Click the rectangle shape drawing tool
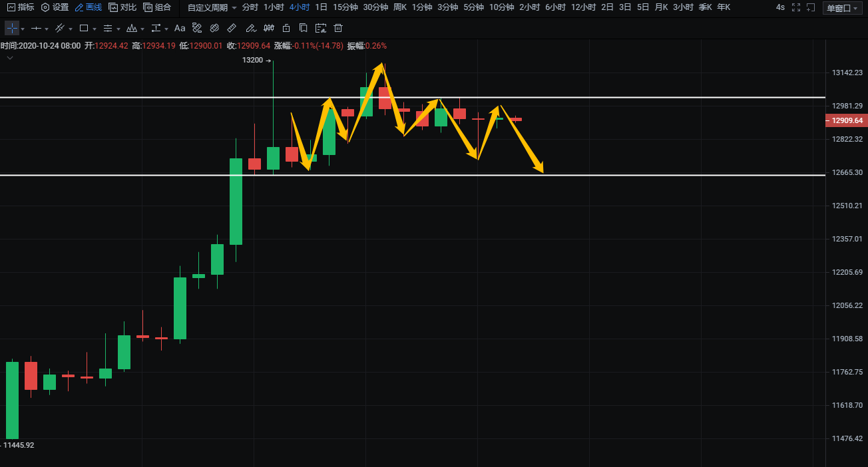Screen dimensions: 868x467 click(84, 29)
